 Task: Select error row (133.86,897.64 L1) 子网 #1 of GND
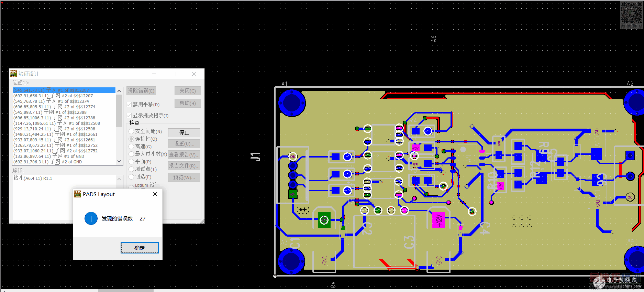click(64, 156)
